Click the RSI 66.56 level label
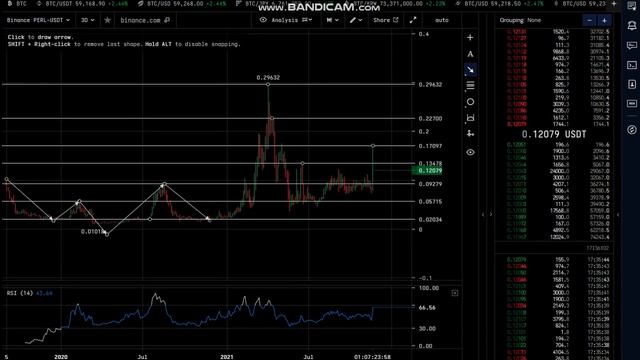Screen dimensions: 640x360 tap(427, 308)
